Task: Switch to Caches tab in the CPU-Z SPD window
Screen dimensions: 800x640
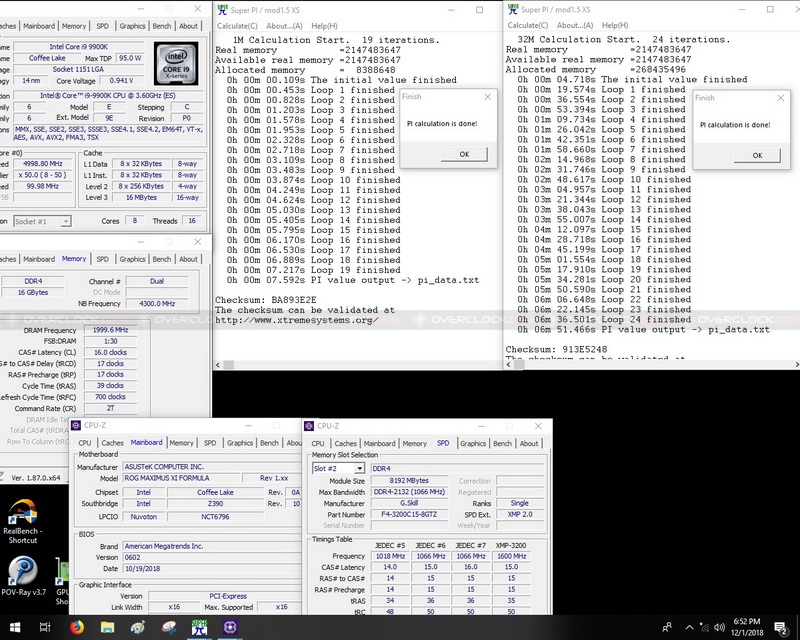Action: (x=345, y=444)
